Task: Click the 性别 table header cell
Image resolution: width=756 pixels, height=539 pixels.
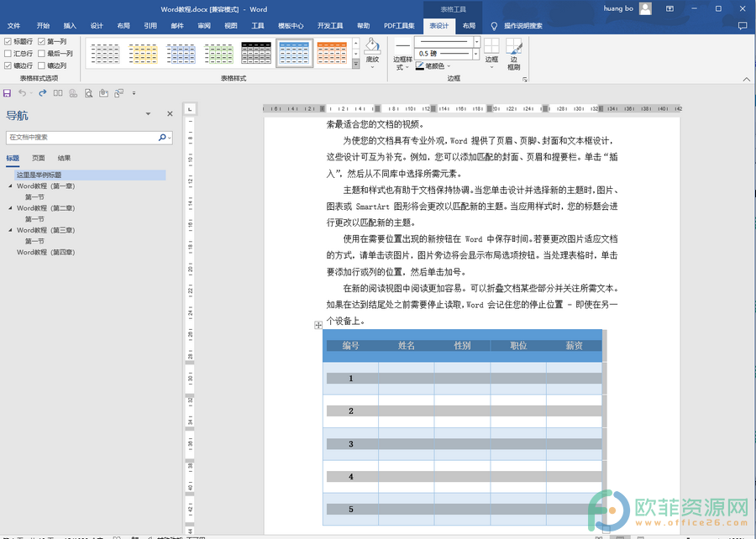Action: pos(462,345)
